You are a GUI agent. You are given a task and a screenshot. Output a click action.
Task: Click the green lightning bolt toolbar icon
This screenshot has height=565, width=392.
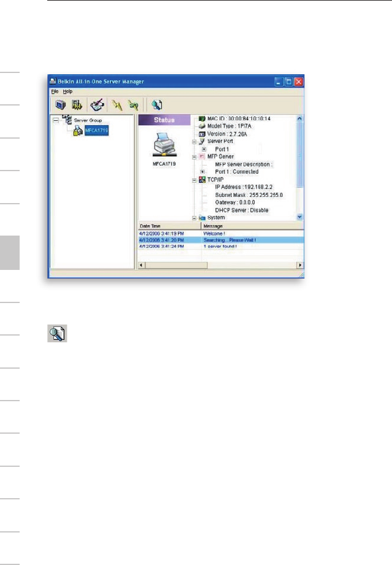(x=133, y=105)
